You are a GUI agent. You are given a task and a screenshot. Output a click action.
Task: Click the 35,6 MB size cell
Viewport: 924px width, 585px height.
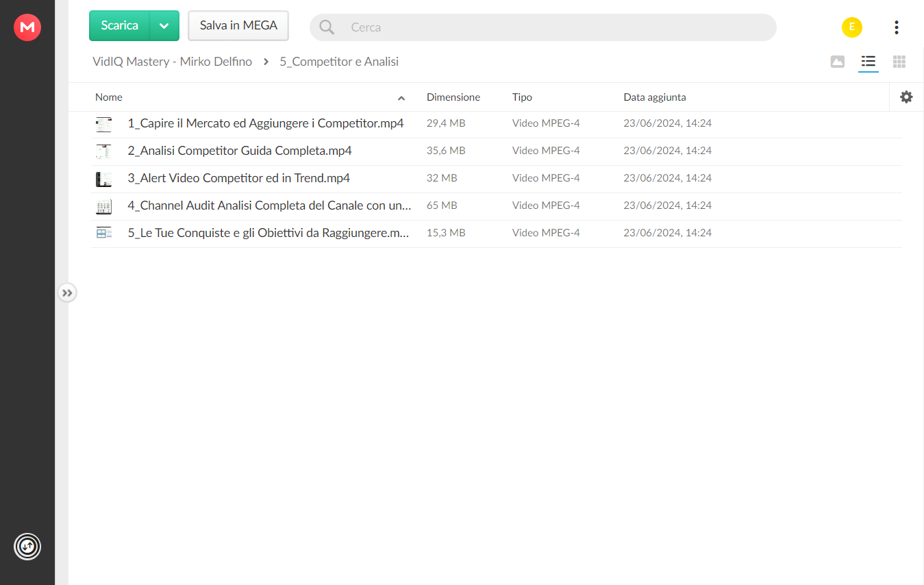click(x=446, y=151)
